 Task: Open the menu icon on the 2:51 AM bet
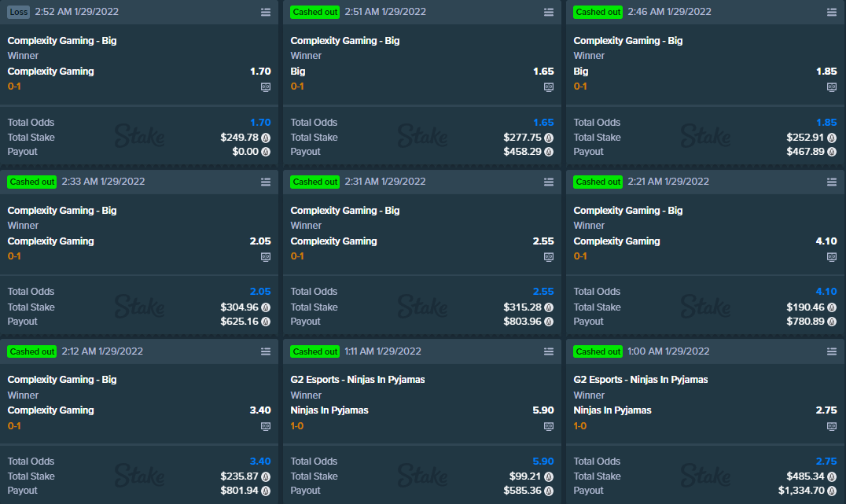click(x=549, y=12)
